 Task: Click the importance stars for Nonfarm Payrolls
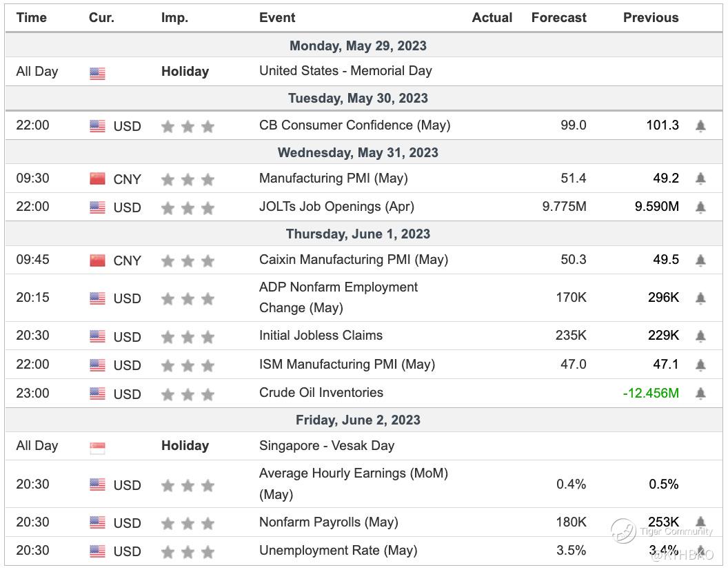click(x=188, y=524)
